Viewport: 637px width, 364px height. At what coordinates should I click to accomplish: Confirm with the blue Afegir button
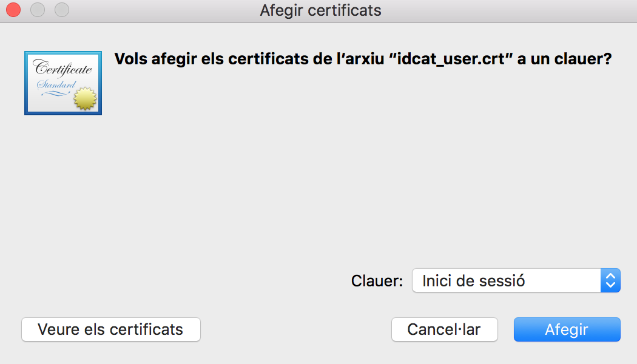coord(567,329)
